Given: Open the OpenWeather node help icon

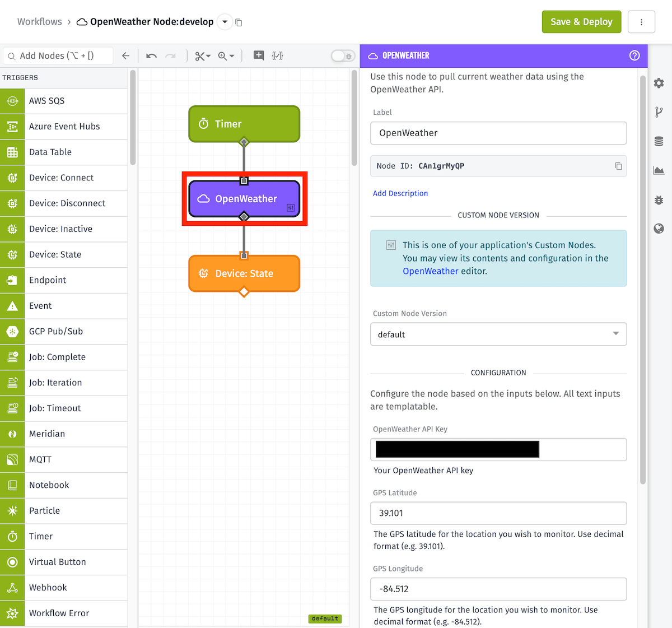Looking at the screenshot, I should (x=634, y=55).
